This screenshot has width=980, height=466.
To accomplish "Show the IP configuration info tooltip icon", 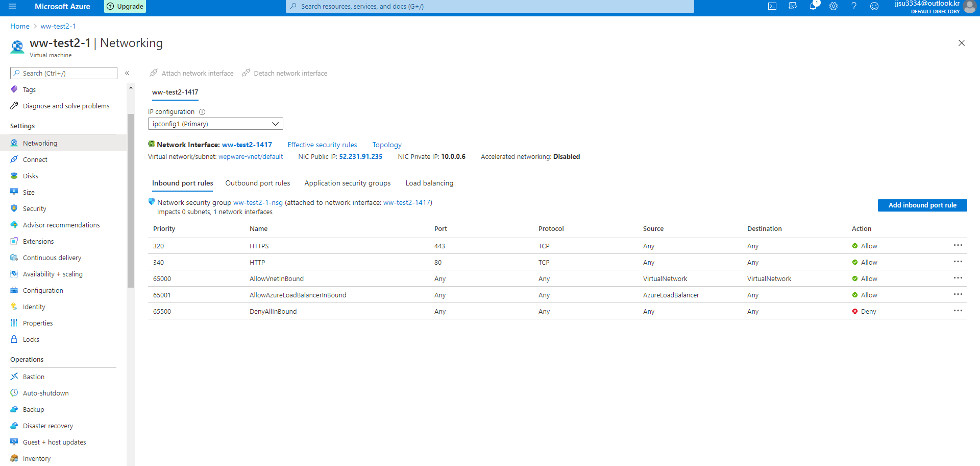I will 202,112.
